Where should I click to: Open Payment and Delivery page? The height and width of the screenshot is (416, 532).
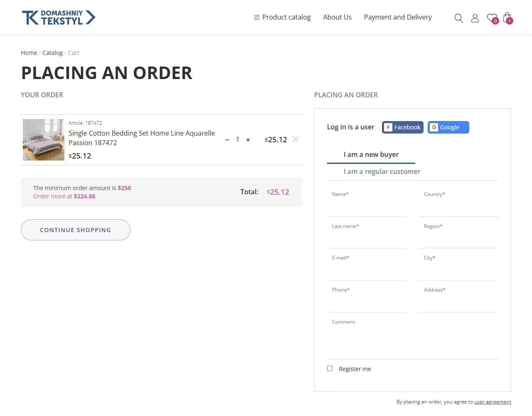pos(398,17)
